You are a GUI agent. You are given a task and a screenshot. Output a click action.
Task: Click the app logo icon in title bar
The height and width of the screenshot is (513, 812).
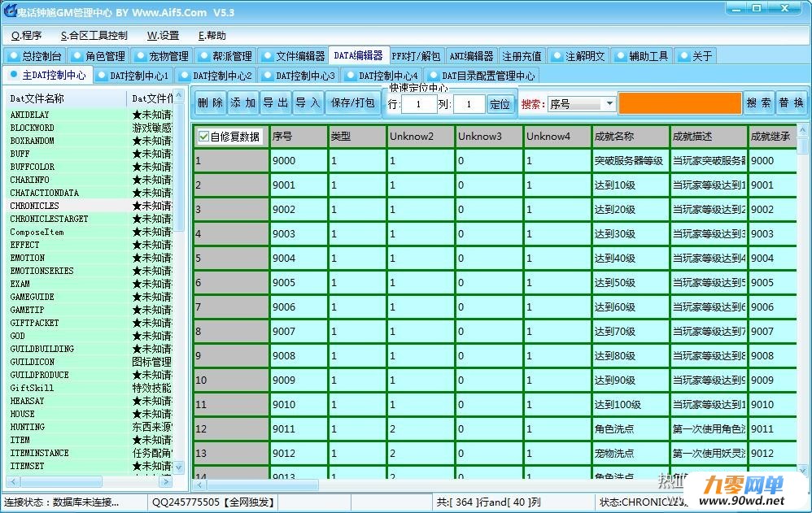coord(10,10)
